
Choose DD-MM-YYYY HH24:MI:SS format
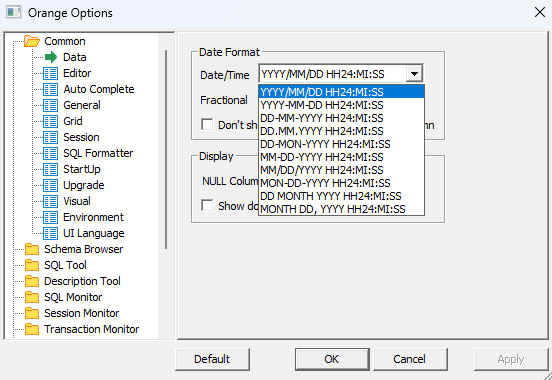pyautogui.click(x=341, y=118)
